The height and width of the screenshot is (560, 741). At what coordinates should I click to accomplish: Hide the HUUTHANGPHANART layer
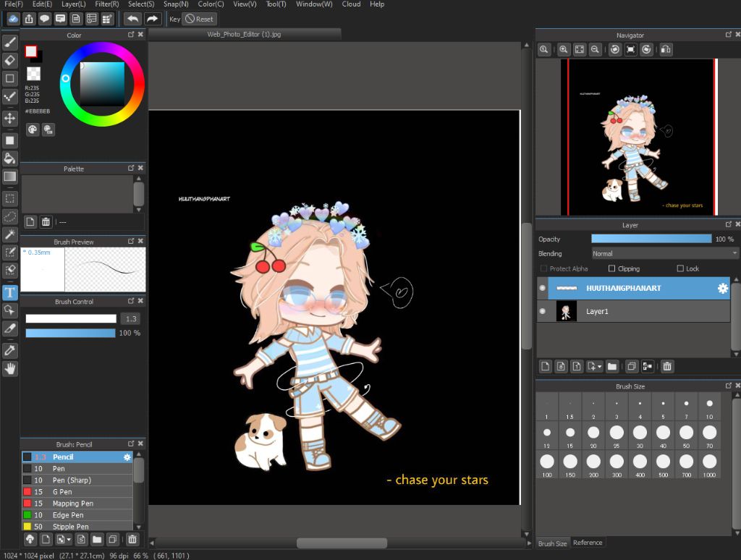pyautogui.click(x=543, y=288)
